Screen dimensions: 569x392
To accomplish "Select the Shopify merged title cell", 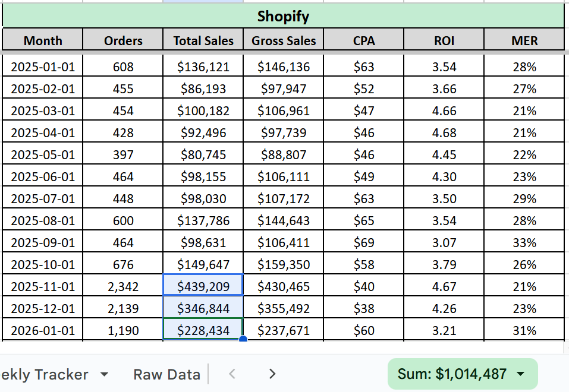I will pyautogui.click(x=283, y=16).
